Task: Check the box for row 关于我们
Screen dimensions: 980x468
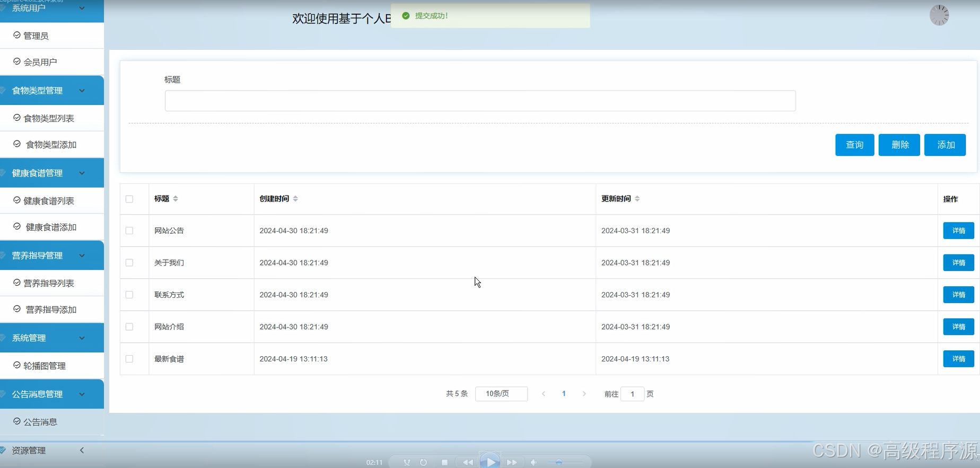Action: (x=129, y=263)
